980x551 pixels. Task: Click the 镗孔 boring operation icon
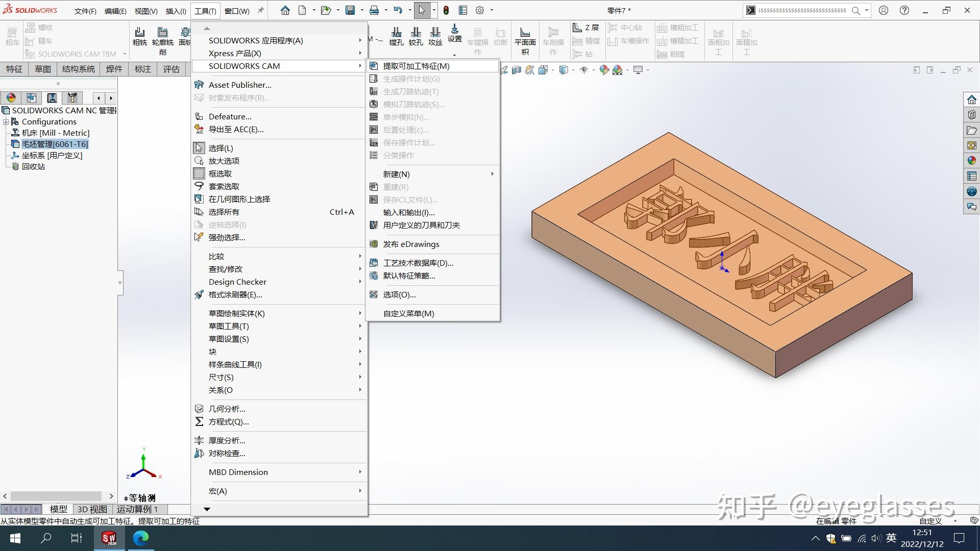396,36
